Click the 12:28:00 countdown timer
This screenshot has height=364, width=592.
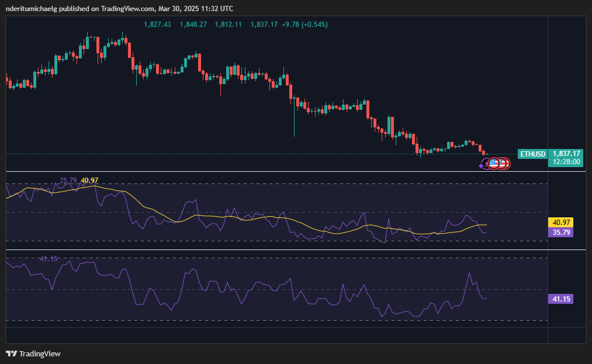(565, 162)
